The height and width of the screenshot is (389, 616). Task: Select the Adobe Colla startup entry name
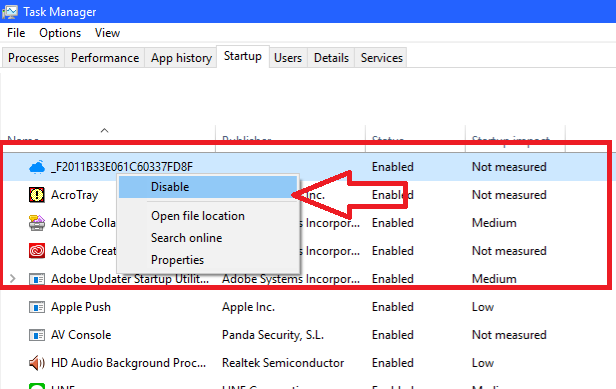click(83, 223)
